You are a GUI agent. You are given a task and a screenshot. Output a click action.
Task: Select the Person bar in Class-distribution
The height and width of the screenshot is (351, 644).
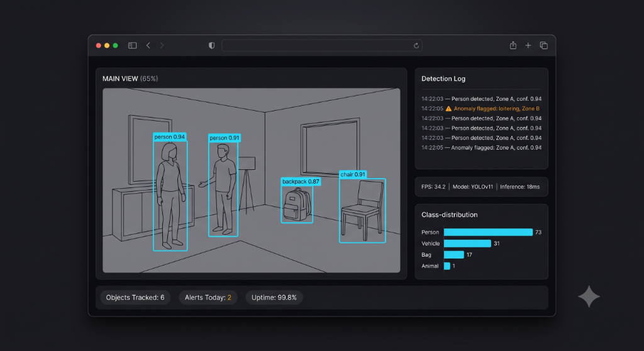(488, 232)
